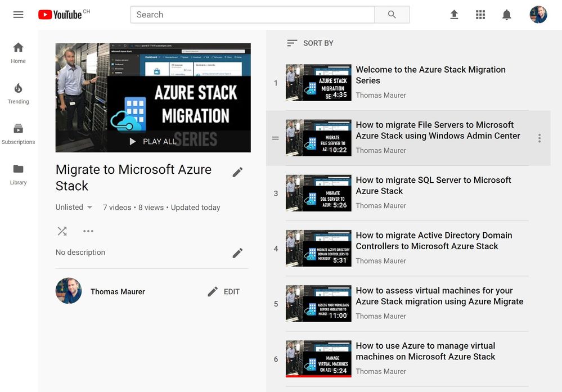Screen dimensions: 562x392
Task: Click the 10:22 File Servers thumbnail
Action: [318, 138]
